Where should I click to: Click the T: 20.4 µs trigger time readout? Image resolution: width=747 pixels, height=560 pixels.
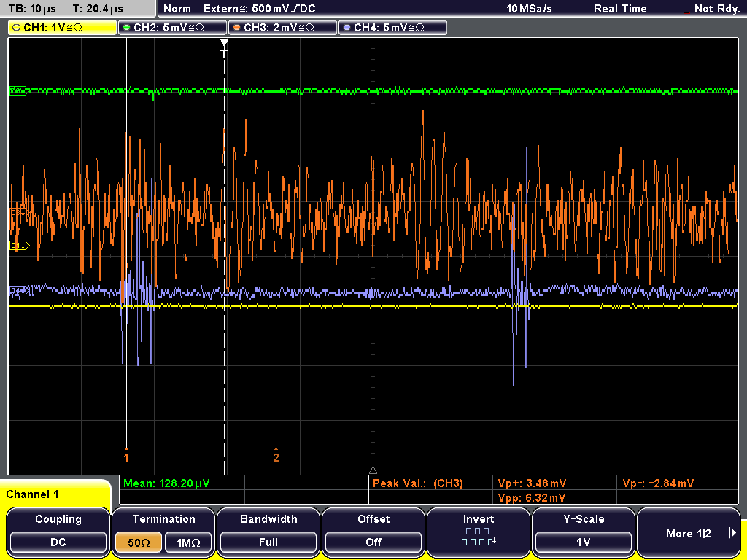(98, 9)
